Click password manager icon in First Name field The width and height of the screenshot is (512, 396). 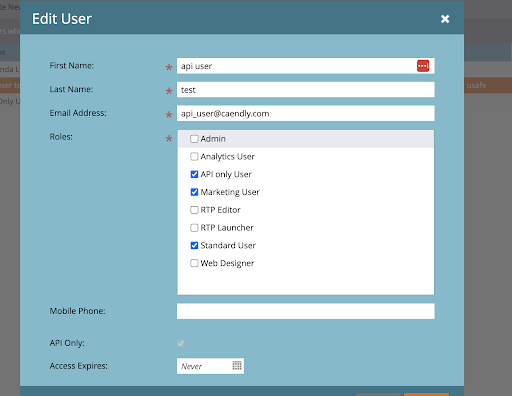click(x=423, y=66)
